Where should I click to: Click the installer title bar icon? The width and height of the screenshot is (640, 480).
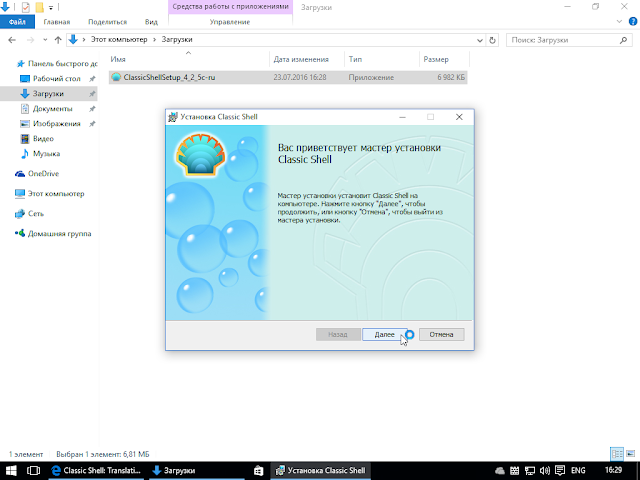(x=173, y=117)
